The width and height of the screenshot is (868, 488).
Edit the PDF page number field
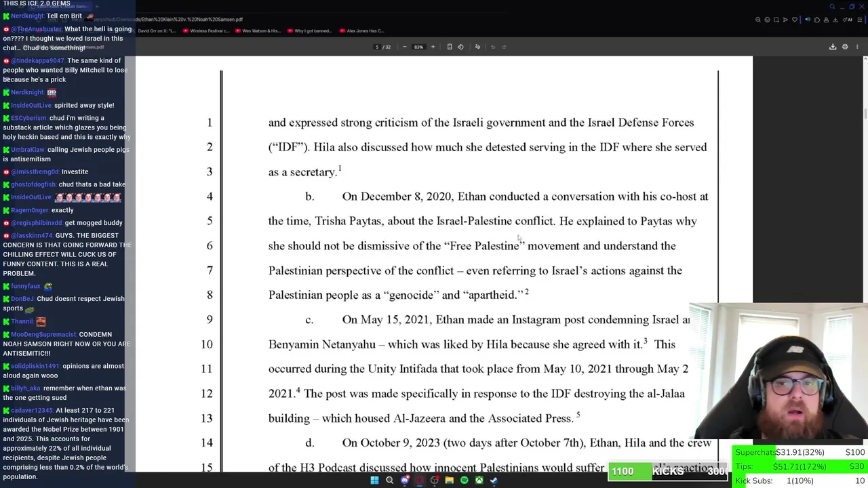pyautogui.click(x=377, y=47)
